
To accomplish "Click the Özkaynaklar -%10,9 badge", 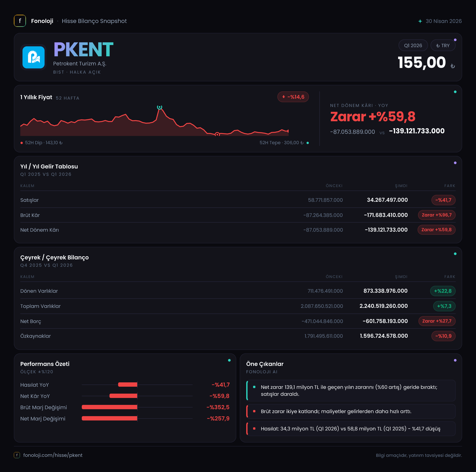I will click(443, 336).
